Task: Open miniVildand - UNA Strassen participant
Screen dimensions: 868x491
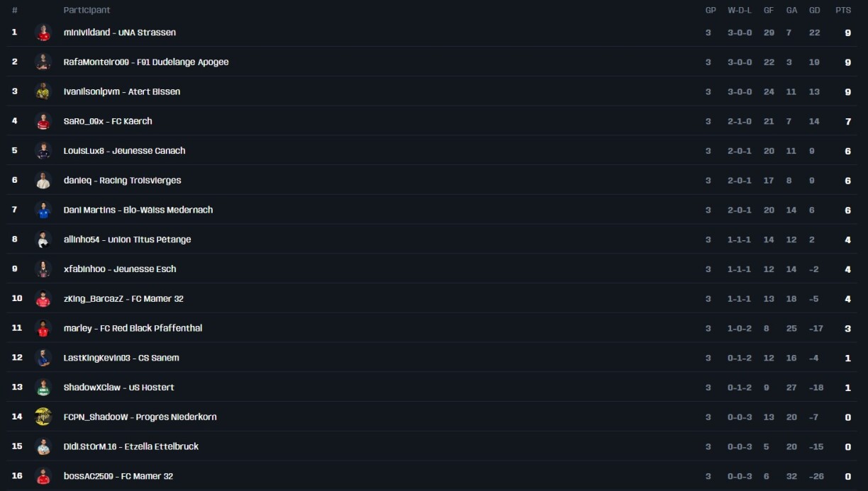Action: tap(119, 33)
